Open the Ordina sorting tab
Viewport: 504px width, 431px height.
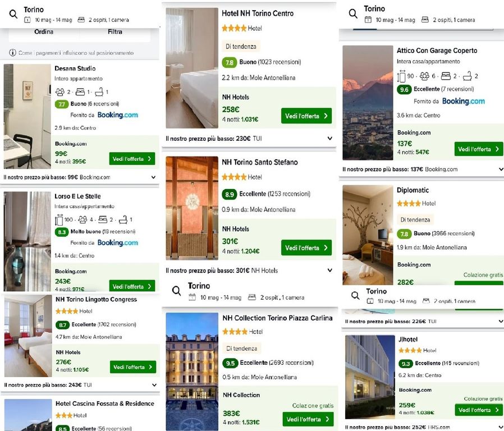[x=44, y=32]
